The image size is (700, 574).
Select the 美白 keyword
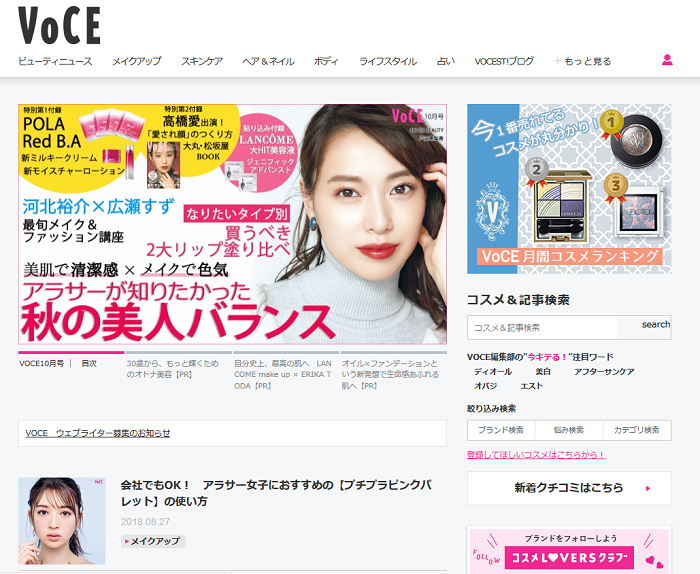[x=543, y=371]
